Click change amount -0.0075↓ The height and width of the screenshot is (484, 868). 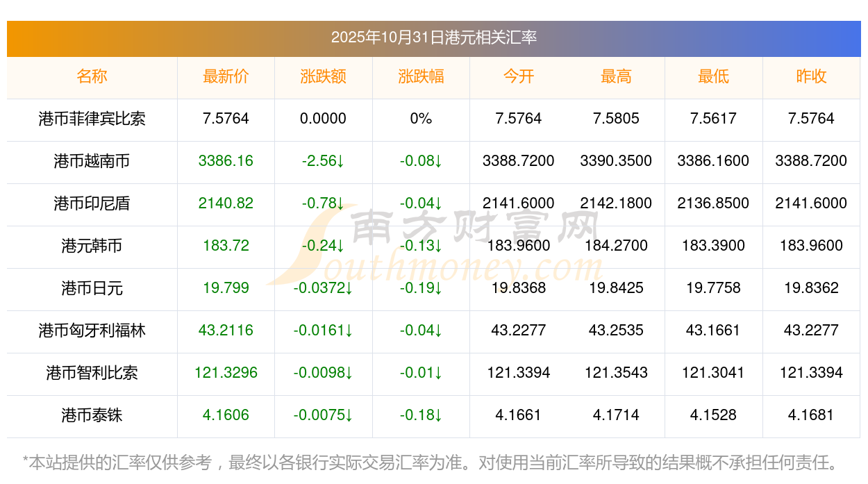[x=323, y=415]
